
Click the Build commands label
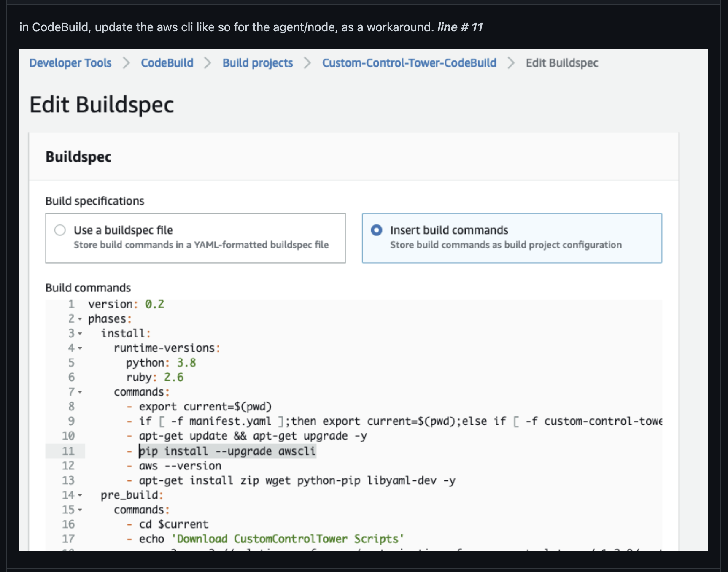tap(88, 288)
